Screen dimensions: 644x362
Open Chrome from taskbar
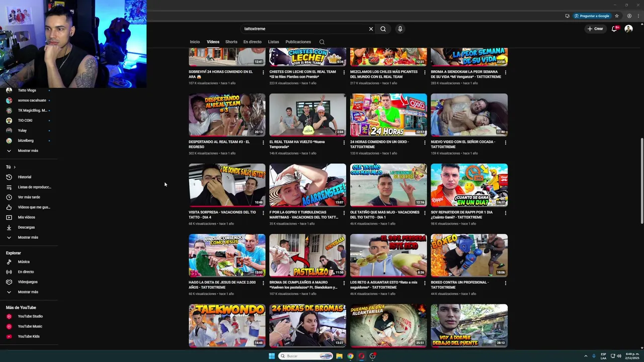coord(350,356)
